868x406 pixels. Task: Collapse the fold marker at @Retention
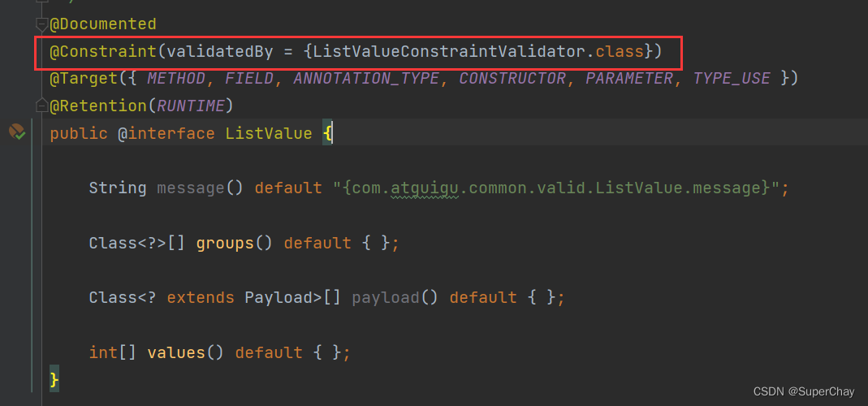[x=42, y=106]
